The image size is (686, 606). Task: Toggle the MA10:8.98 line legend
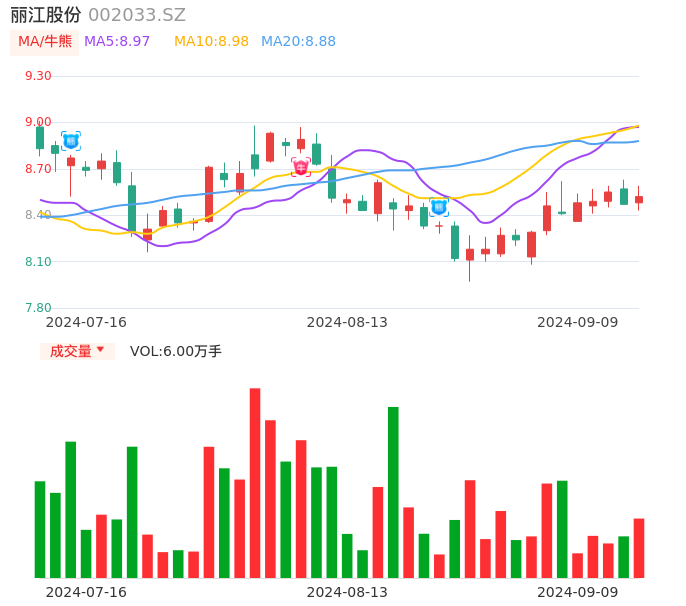pyautogui.click(x=211, y=41)
